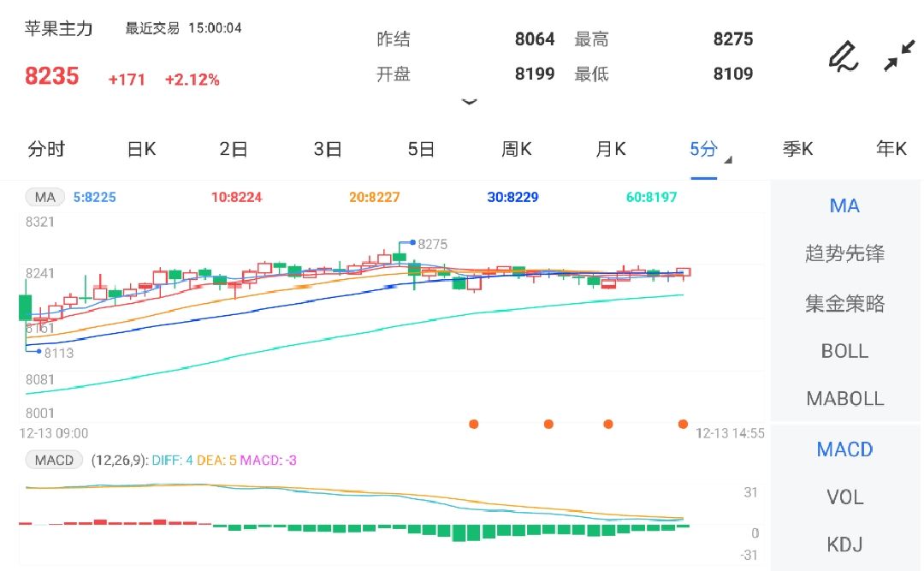Collapse chart with shrink arrows icon
This screenshot has height=571, width=924.
pos(899,56)
